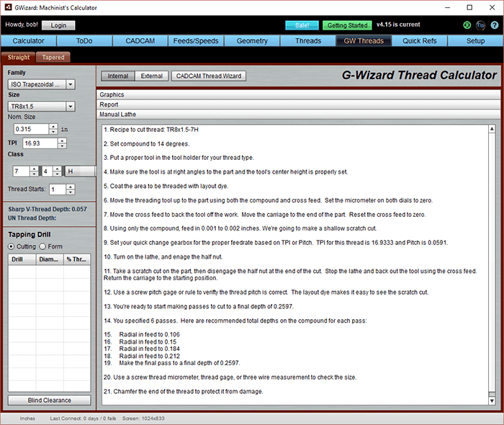
Task: Switch to Threads tab
Action: tap(308, 41)
